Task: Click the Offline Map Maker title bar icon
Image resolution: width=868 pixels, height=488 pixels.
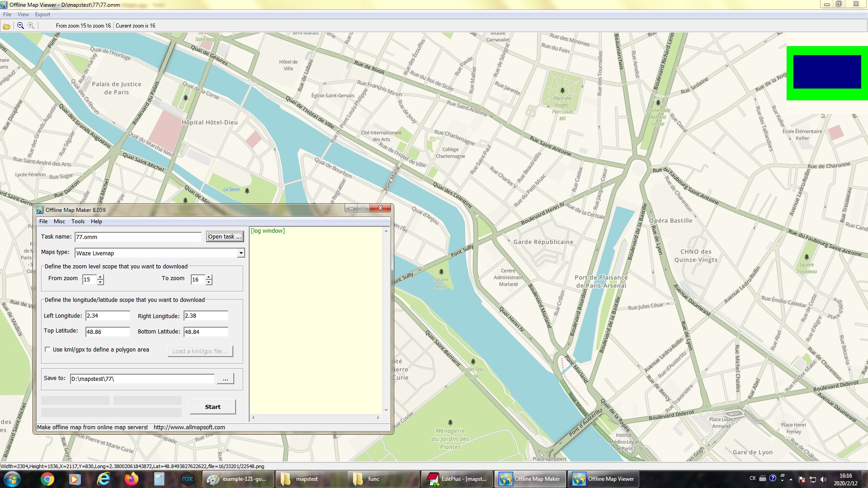Action: (40, 210)
